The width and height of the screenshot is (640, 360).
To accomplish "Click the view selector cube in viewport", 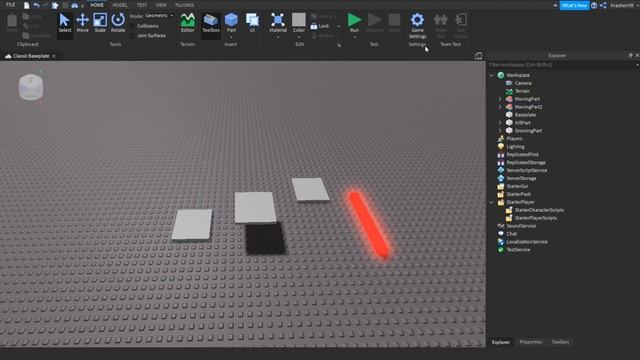I will point(31,87).
